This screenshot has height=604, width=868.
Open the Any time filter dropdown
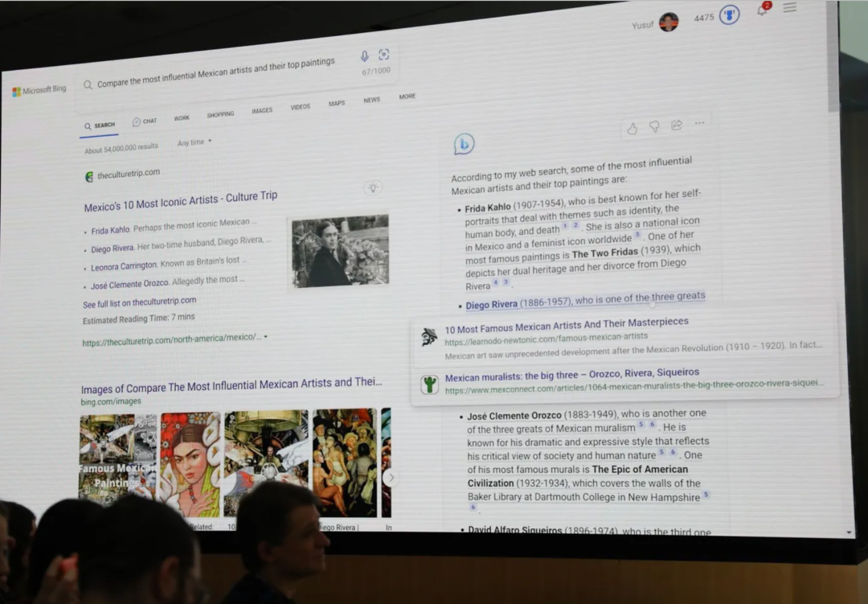click(x=194, y=142)
